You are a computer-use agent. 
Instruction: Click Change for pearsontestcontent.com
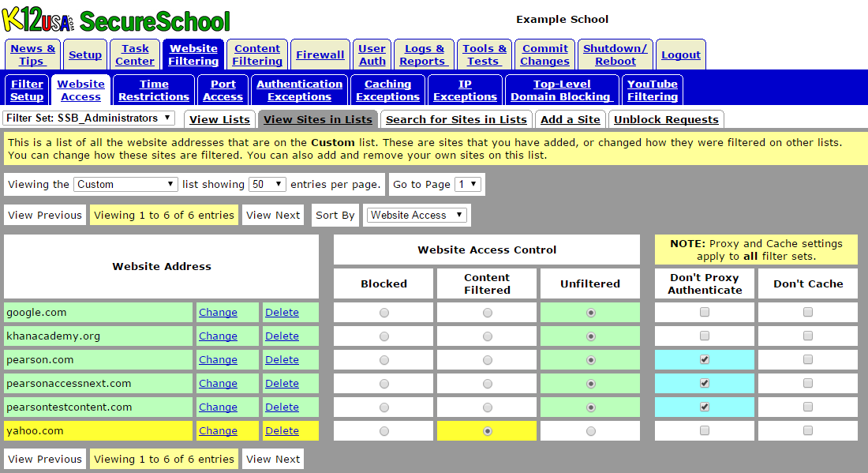tap(218, 407)
